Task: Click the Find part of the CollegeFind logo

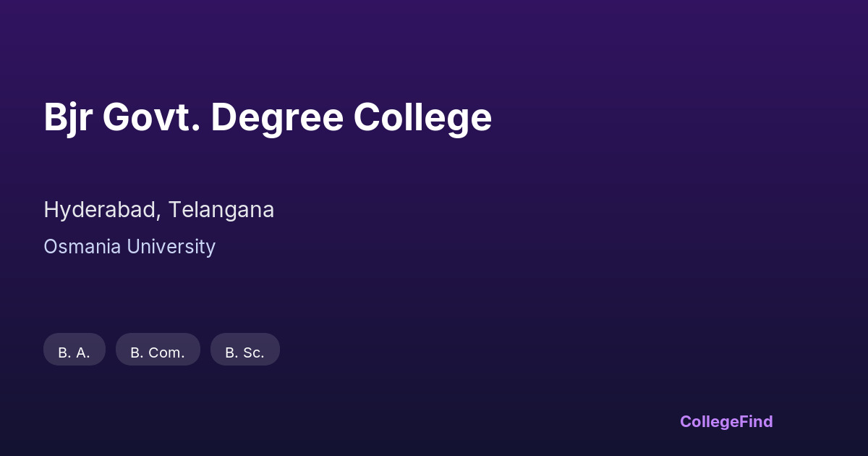Action: point(757,421)
